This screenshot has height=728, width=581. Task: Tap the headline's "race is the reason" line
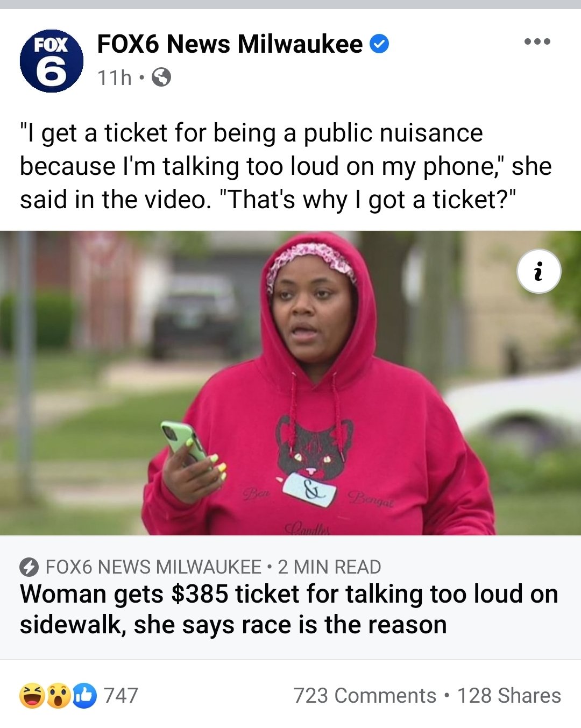coord(233,625)
